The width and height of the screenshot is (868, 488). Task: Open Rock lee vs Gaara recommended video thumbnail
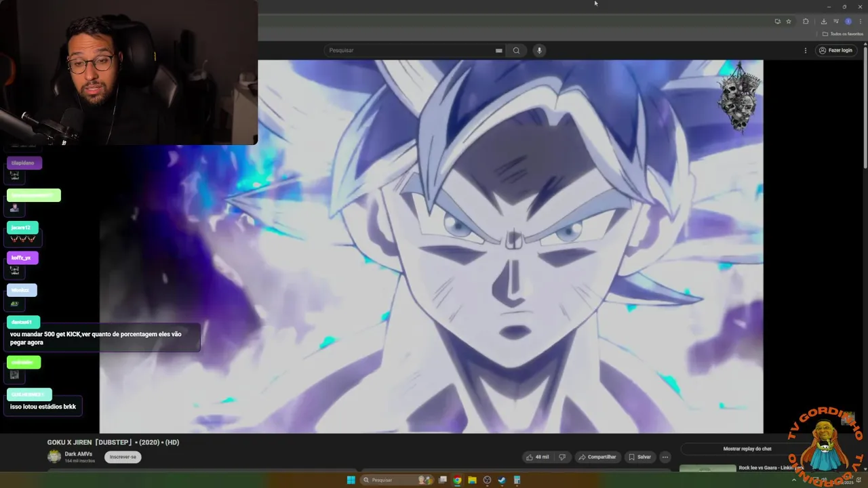tap(707, 468)
